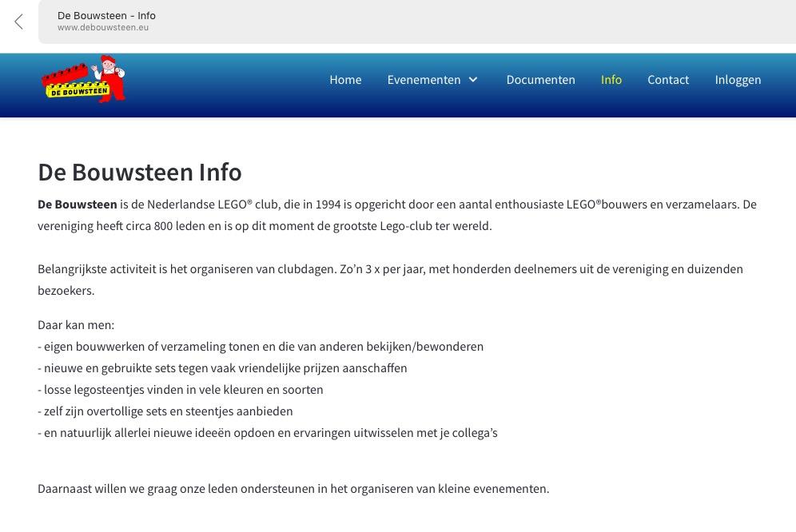Click the "zelf zijn overtollige sets" list item
The height and width of the screenshot is (532, 796).
click(x=165, y=411)
